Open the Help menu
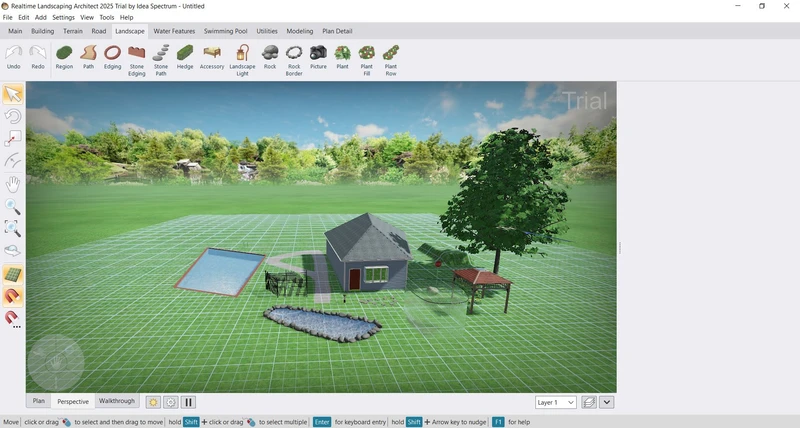 [127, 17]
